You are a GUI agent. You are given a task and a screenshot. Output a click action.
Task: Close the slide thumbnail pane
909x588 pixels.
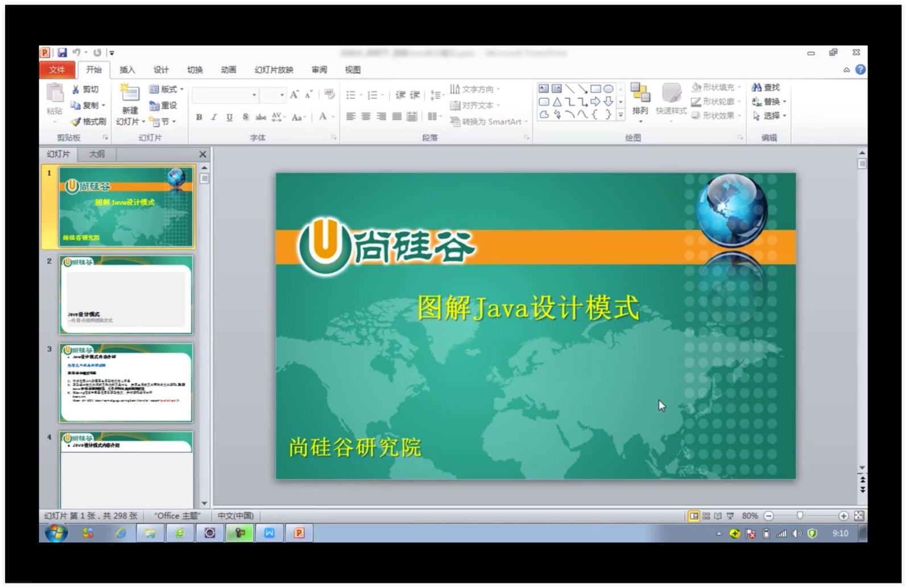click(203, 154)
